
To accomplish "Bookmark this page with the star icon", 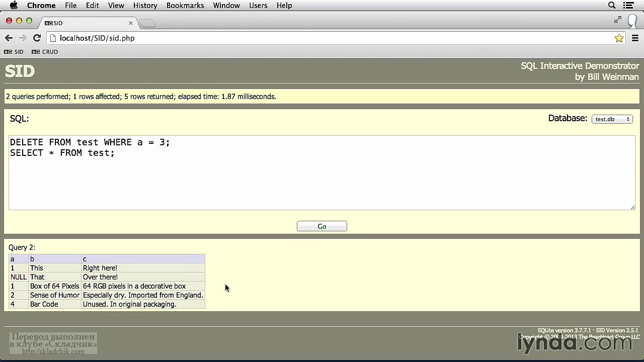I will coord(619,38).
